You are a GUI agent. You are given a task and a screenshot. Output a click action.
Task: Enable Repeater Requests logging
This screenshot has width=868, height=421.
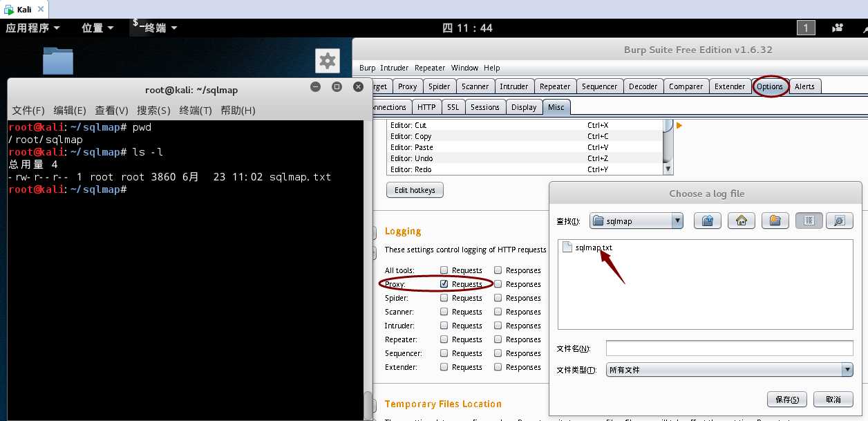coord(444,339)
